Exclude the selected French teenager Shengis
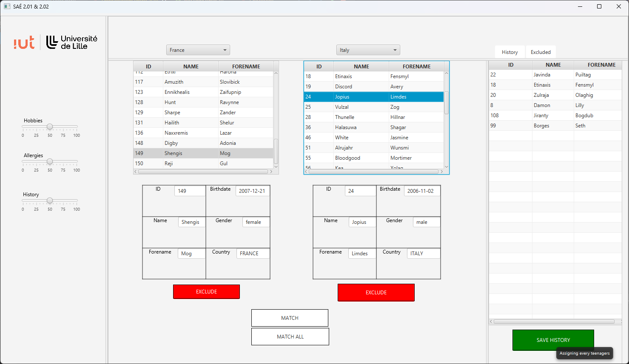629x364 pixels. coord(206,291)
